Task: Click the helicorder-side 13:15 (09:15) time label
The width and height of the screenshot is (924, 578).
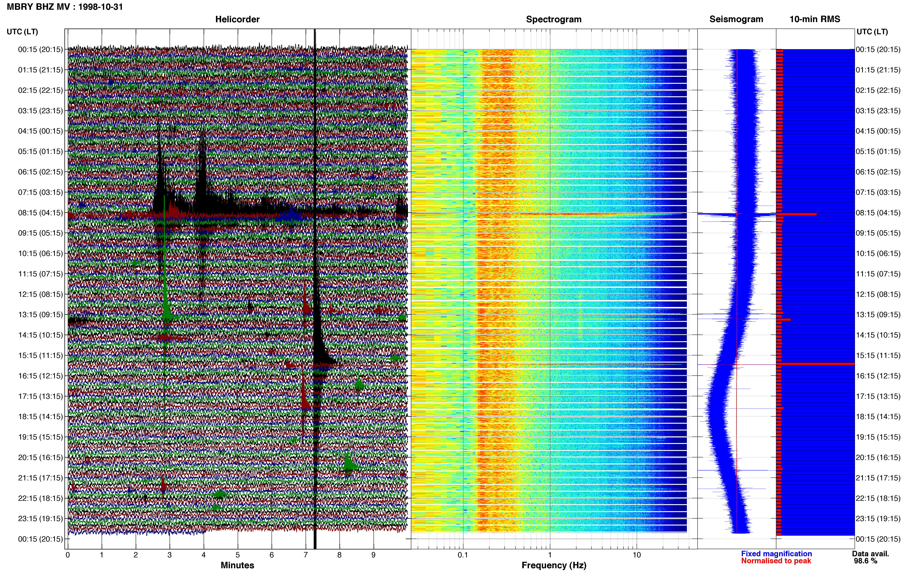Action: [41, 315]
